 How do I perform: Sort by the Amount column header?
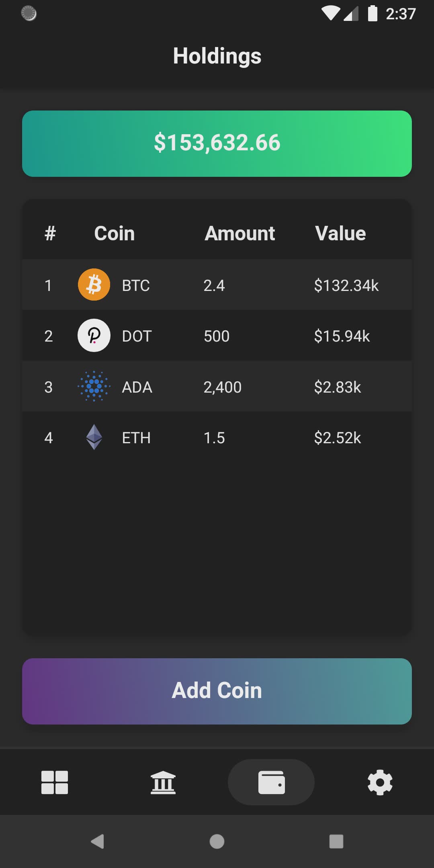[240, 233]
